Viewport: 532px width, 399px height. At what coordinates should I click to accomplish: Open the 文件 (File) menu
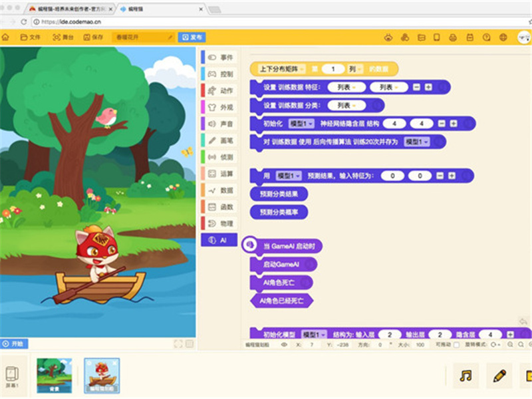(31, 37)
